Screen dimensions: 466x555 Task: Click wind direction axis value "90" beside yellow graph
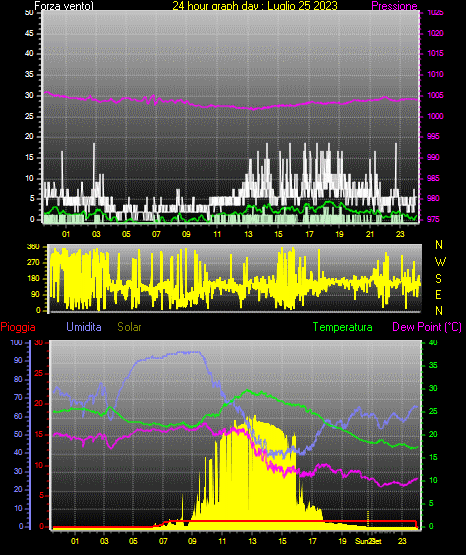[35, 294]
